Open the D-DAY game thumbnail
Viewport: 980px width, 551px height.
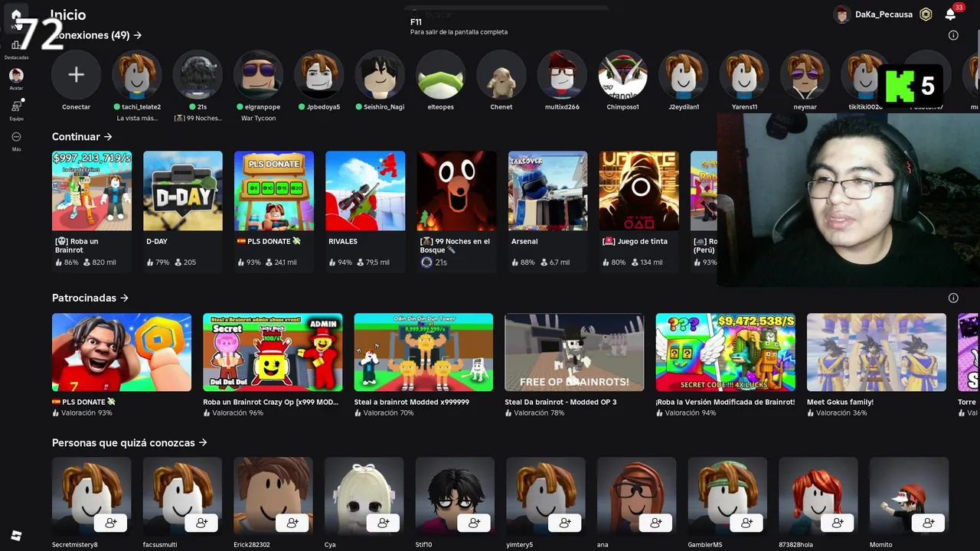pos(183,191)
